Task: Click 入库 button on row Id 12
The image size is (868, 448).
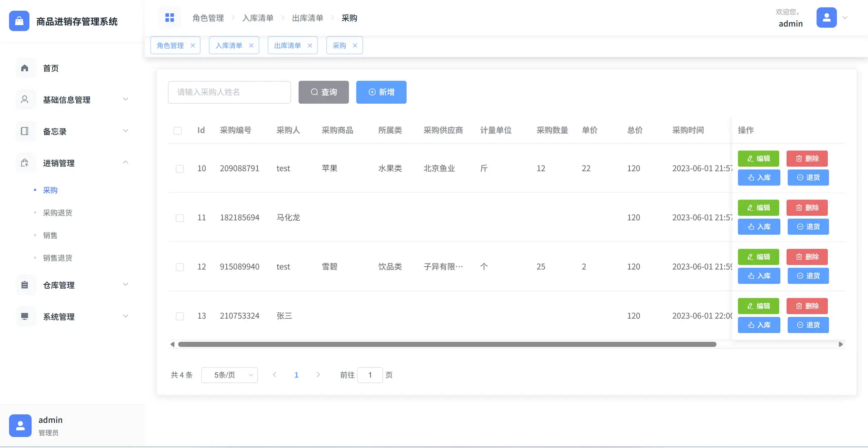Action: 759,275
